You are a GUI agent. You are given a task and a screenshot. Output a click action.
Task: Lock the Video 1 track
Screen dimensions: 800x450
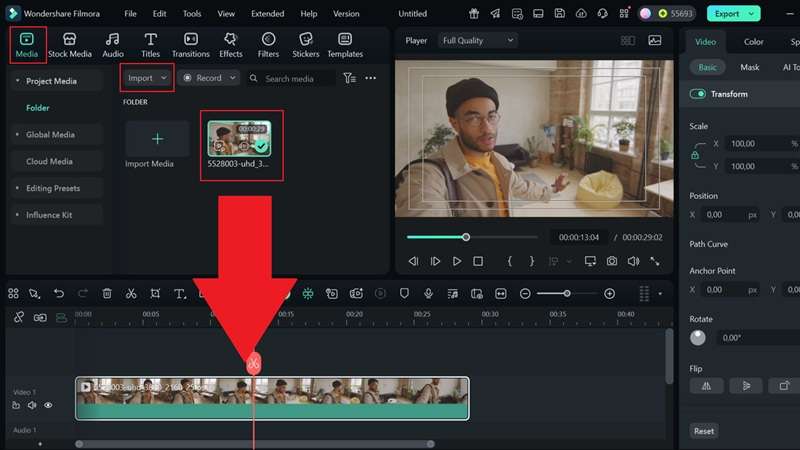coord(16,405)
